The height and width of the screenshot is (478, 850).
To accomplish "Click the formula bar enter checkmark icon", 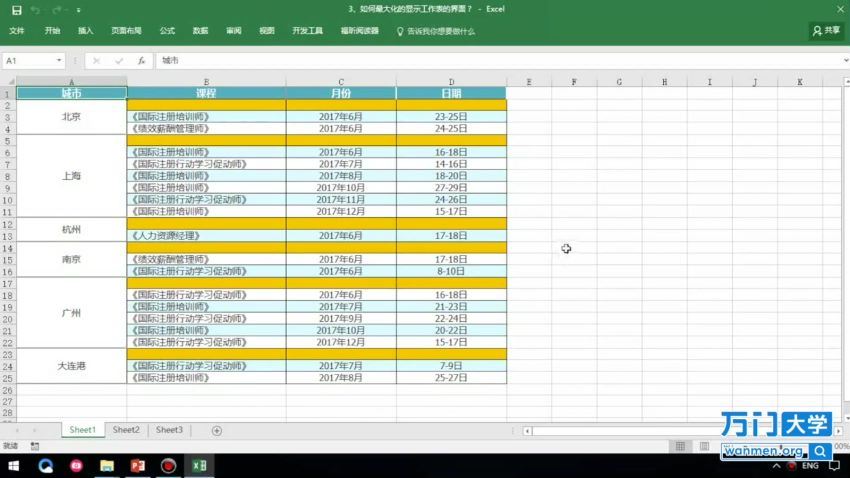I will tap(119, 61).
